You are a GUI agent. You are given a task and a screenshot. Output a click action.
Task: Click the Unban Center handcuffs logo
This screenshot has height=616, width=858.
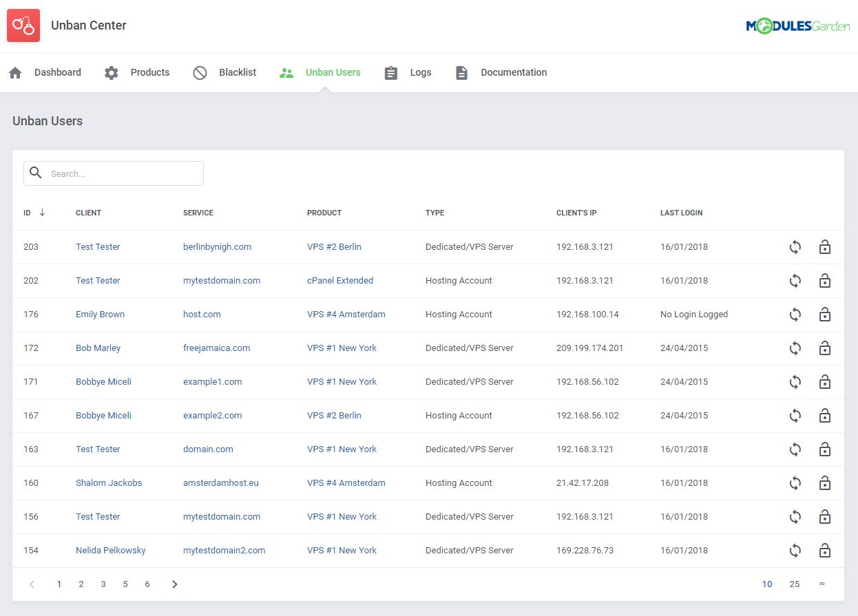[x=23, y=25]
